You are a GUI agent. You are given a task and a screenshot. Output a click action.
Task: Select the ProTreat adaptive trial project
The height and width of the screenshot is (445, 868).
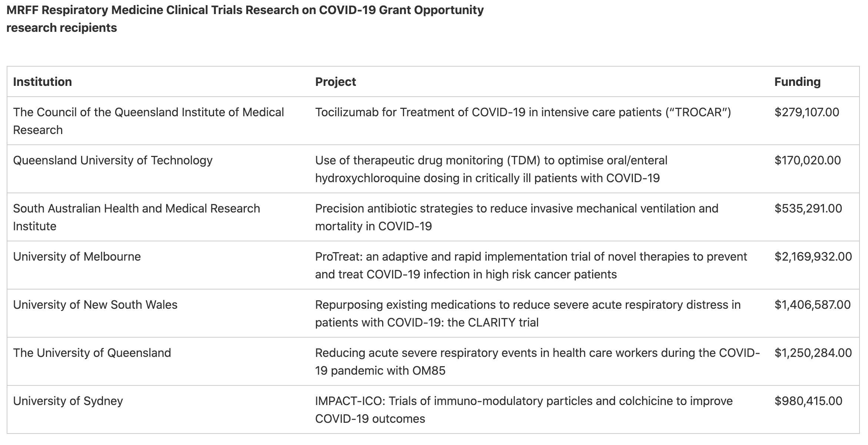(531, 265)
